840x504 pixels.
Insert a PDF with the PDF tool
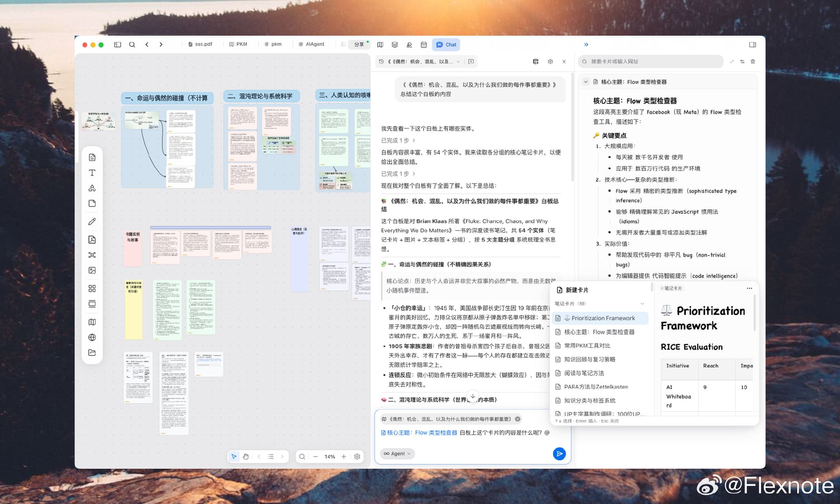click(92, 240)
